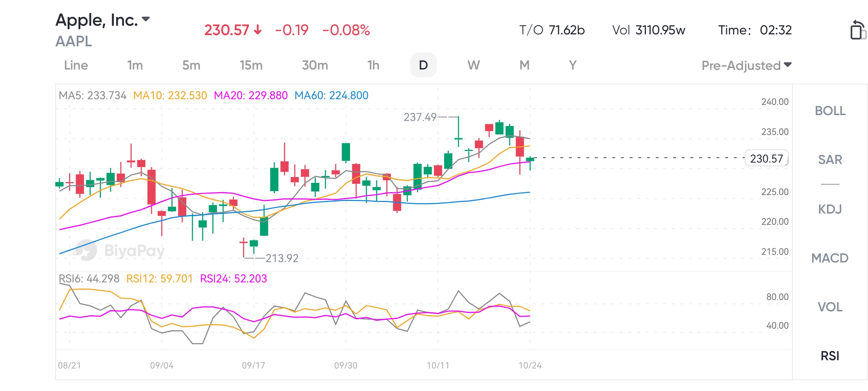Click the -0.19 price change value
868x391 pixels.
tap(292, 30)
